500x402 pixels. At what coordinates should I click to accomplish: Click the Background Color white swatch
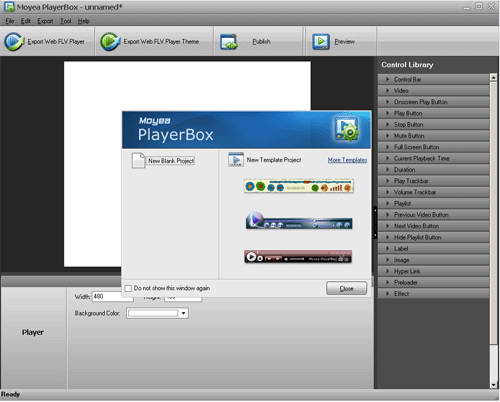(x=153, y=313)
